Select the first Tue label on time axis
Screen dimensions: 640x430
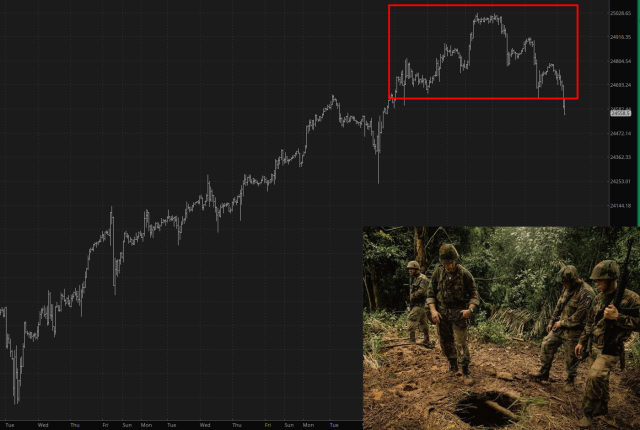[10, 425]
